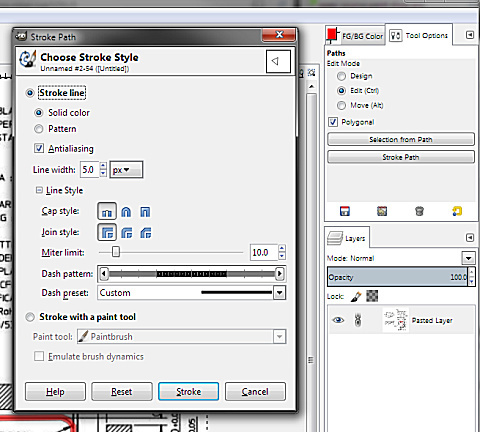480x432 pixels.
Task: Click the reset tool options icon
Action: [457, 211]
